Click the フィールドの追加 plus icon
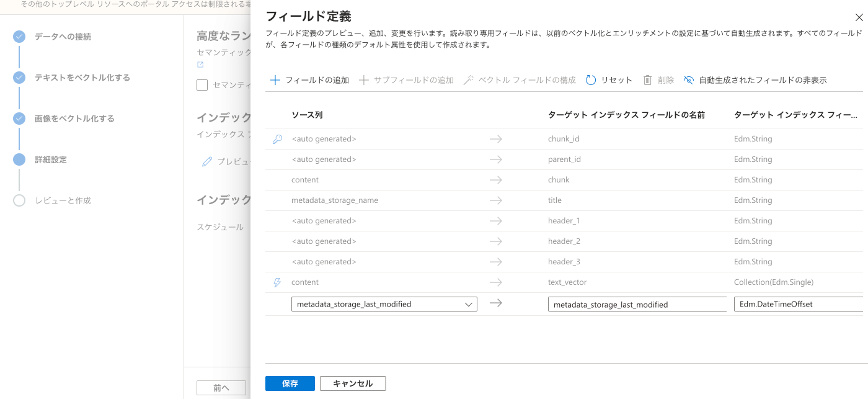Viewport: 868px width, 399px height. pyautogui.click(x=275, y=80)
